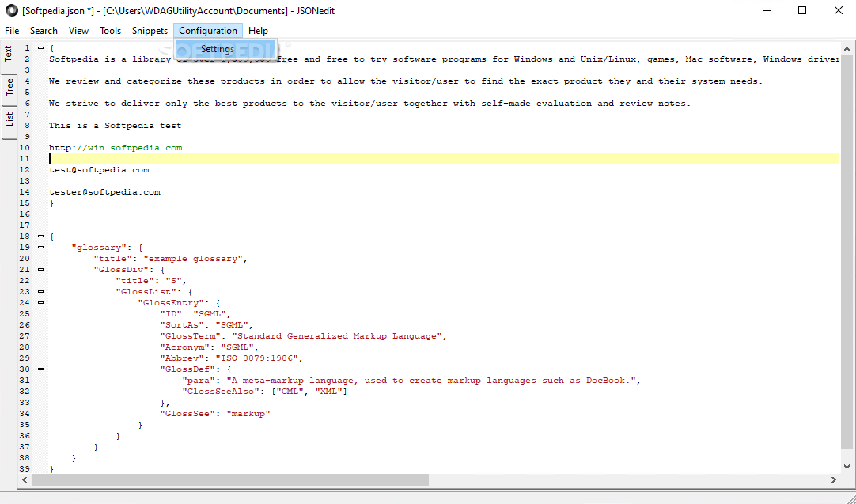Open the File menu

[11, 31]
